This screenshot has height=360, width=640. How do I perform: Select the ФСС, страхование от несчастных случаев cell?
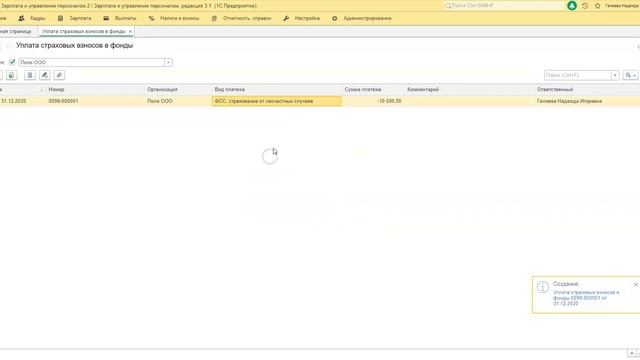tap(277, 101)
